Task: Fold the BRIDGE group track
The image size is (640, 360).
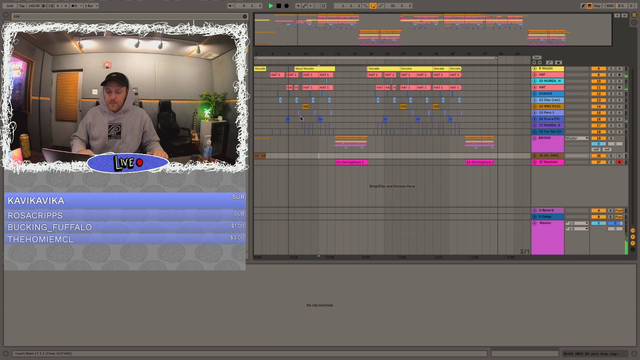Action: click(535, 138)
